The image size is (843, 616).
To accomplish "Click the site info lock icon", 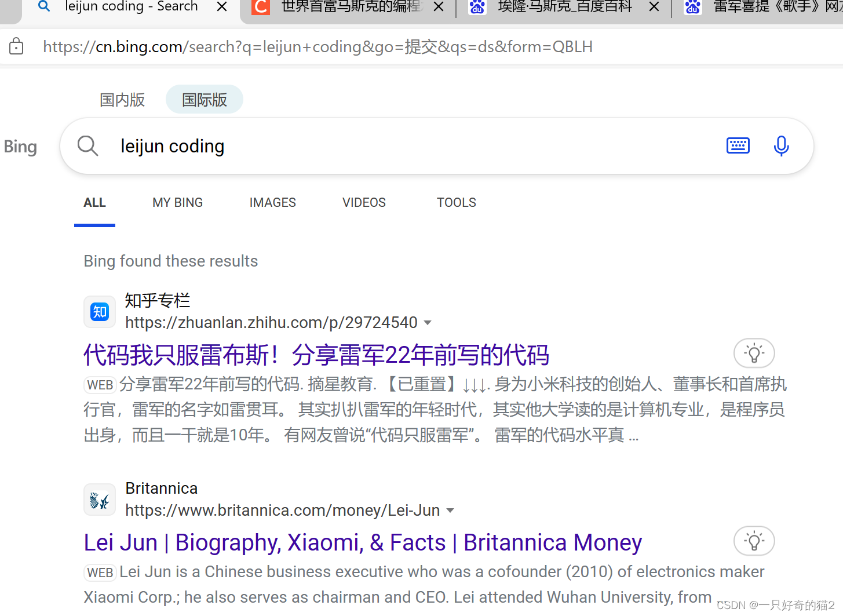I will (16, 46).
